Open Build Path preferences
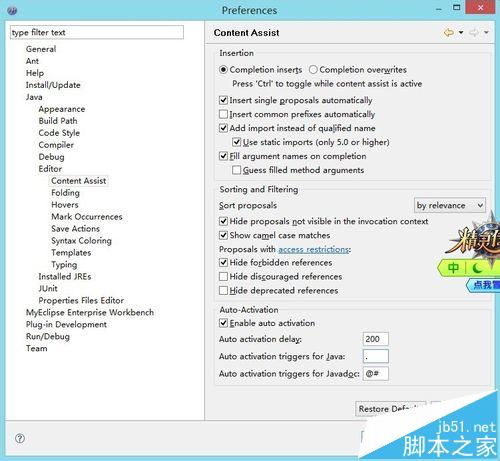Image resolution: width=500 pixels, height=461 pixels. (58, 121)
